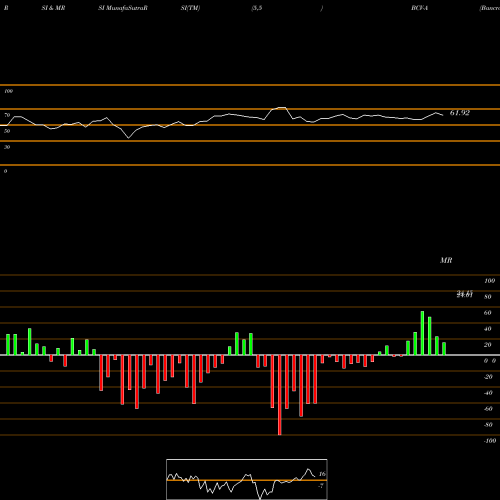
Task: Click the 24.61 value near MR axis
Action: (x=465, y=295)
